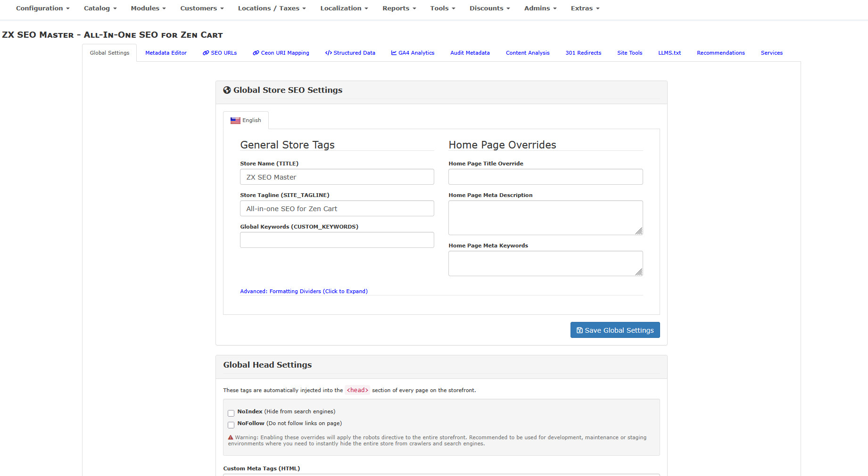Switch to the Recommendations tab

click(721, 53)
